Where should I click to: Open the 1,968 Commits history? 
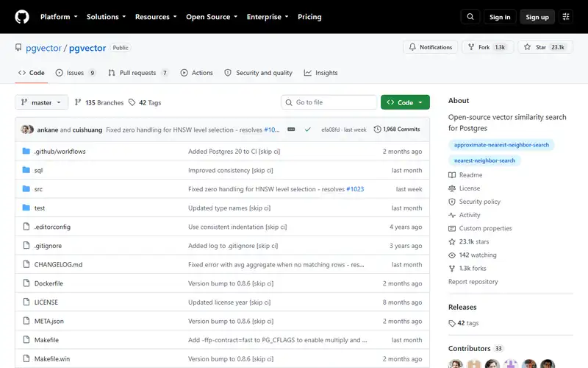tap(397, 130)
